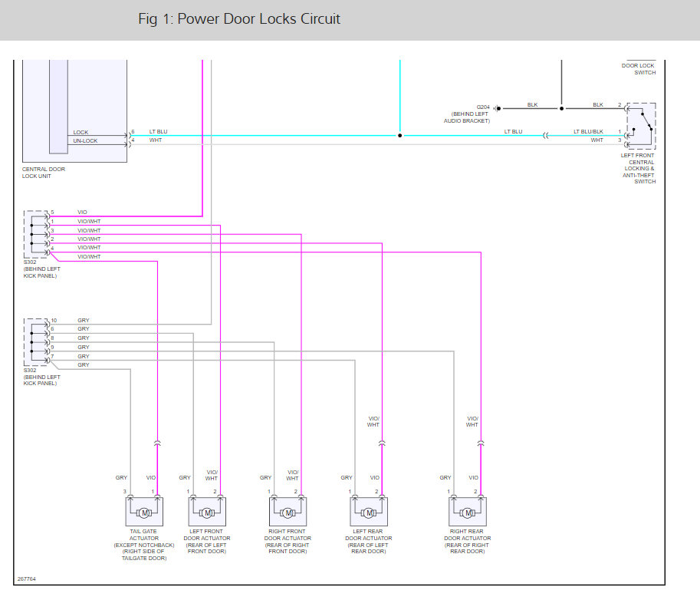Click the 'VIO/WHT' label at S302 pin 3
This screenshot has width=700, height=600.
[x=89, y=230]
